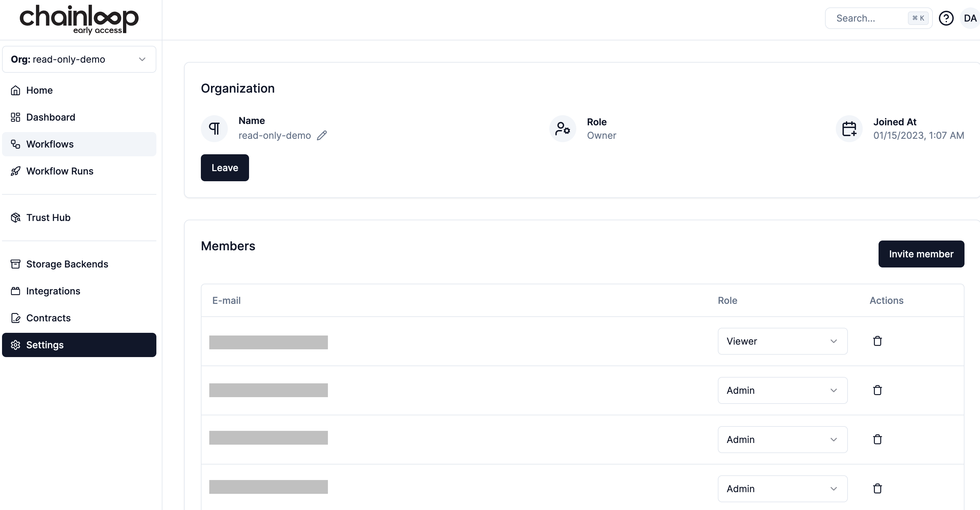This screenshot has height=510, width=980.
Task: Click the Storage Backends icon
Action: coord(16,263)
